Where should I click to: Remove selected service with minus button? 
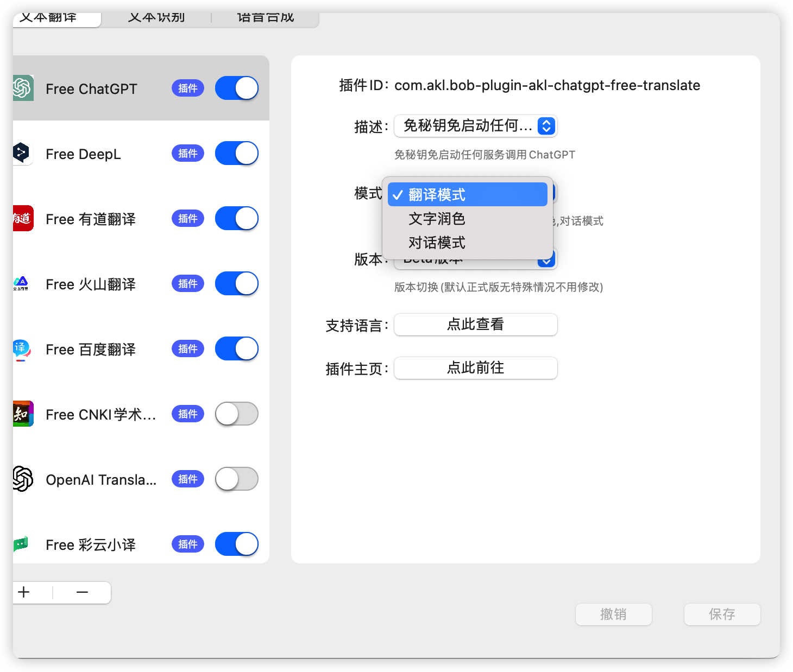click(83, 592)
